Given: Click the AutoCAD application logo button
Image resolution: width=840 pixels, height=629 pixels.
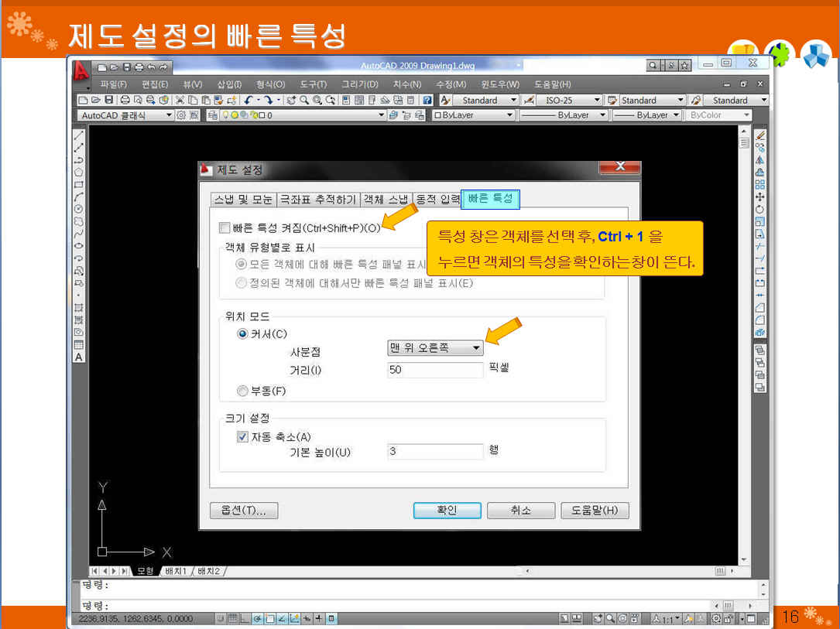Looking at the screenshot, I should pyautogui.click(x=81, y=70).
